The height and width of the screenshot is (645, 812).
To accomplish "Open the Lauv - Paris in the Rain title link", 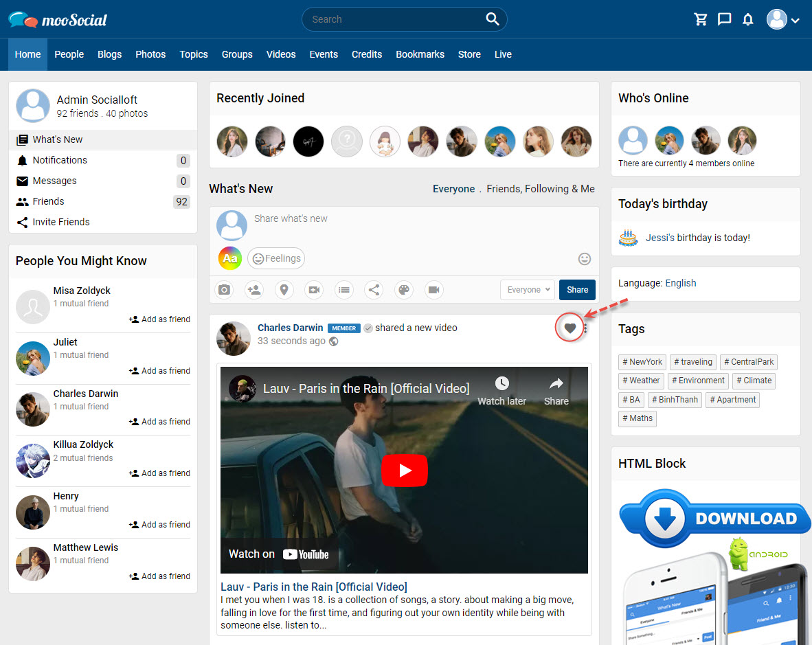I will (x=314, y=587).
